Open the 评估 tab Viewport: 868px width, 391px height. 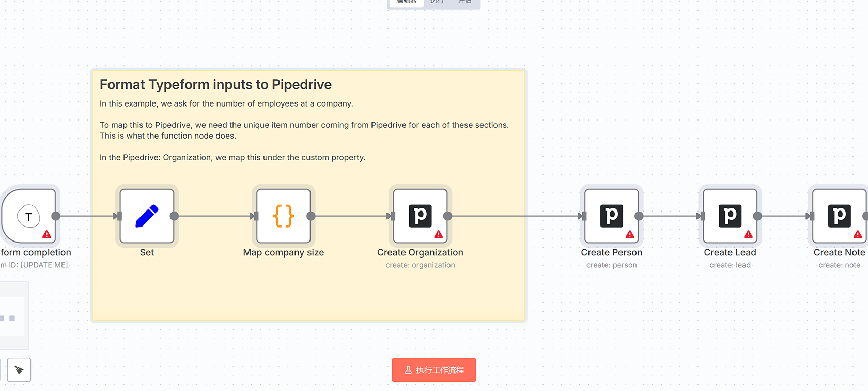[x=465, y=2]
